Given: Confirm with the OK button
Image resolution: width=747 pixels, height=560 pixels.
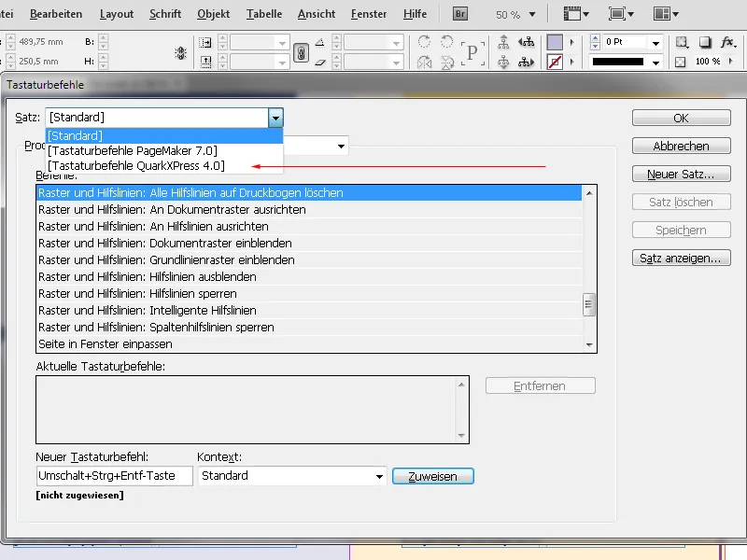Looking at the screenshot, I should coord(682,119).
